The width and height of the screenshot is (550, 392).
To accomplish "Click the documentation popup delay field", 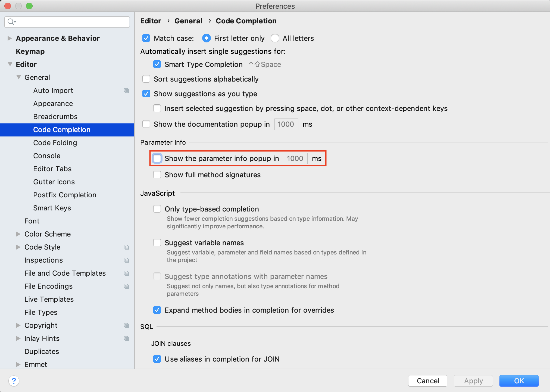I will pyautogui.click(x=286, y=124).
